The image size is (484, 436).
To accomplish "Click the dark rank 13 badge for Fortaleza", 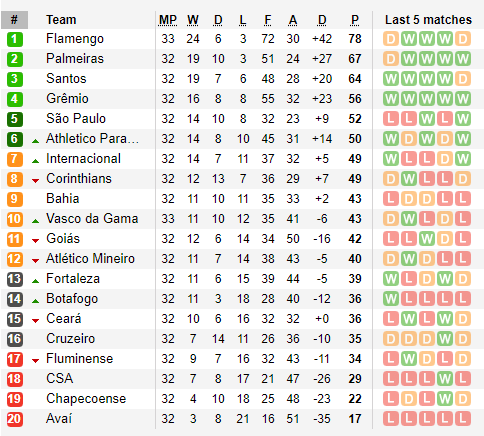I will [14, 279].
